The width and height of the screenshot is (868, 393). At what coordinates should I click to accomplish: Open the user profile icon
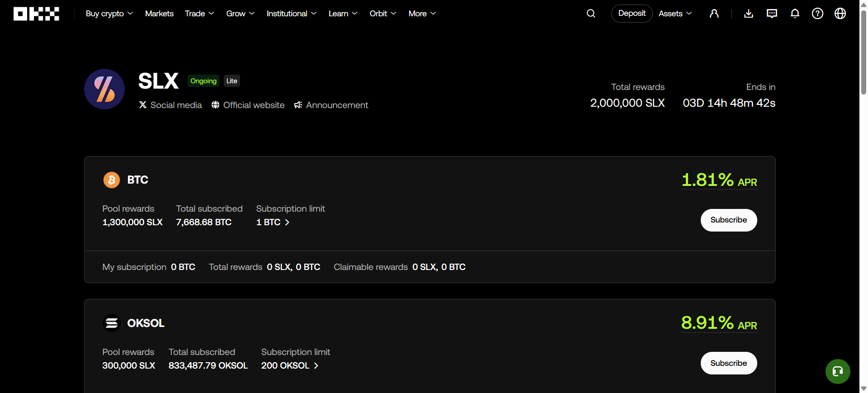(x=714, y=14)
